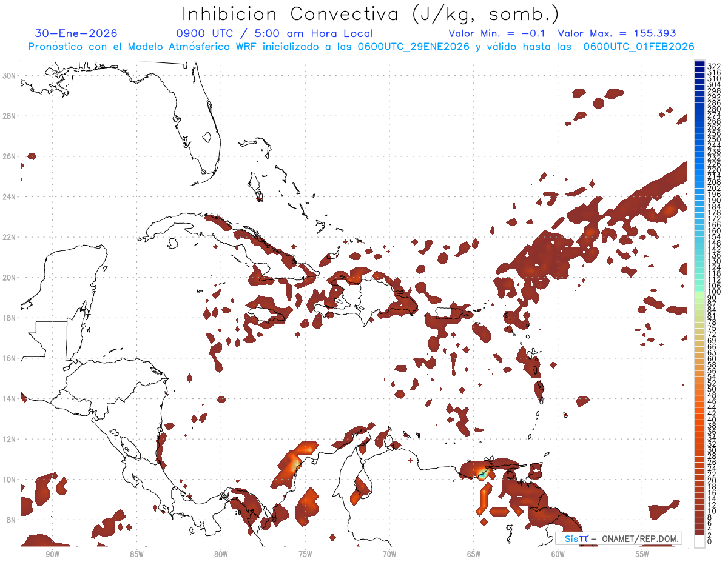Click the date "30-Ene-2026"
This screenshot has width=728, height=562.
pos(76,33)
